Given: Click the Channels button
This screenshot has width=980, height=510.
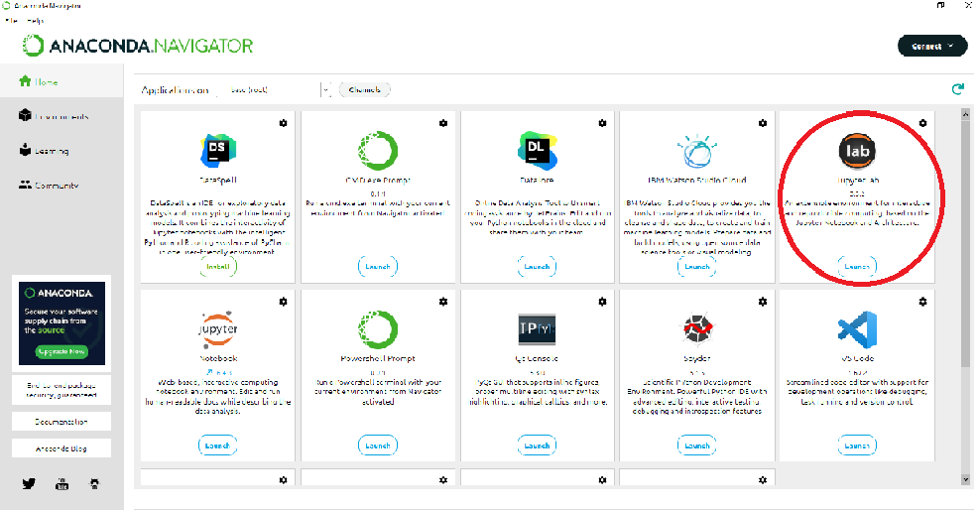Looking at the screenshot, I should [365, 90].
